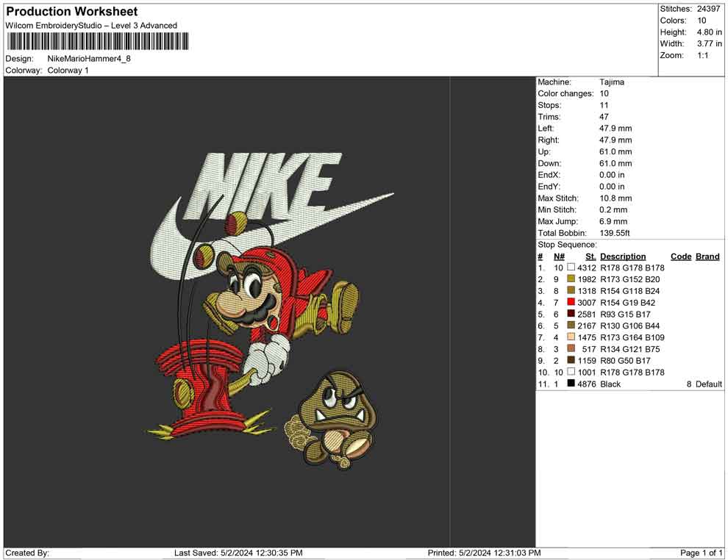
Task: Click stitch count '4312' in stop row 1
Action: [586, 268]
